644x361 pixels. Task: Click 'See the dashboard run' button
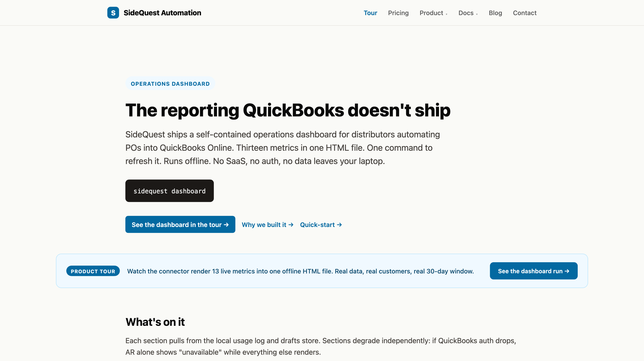[534, 271]
